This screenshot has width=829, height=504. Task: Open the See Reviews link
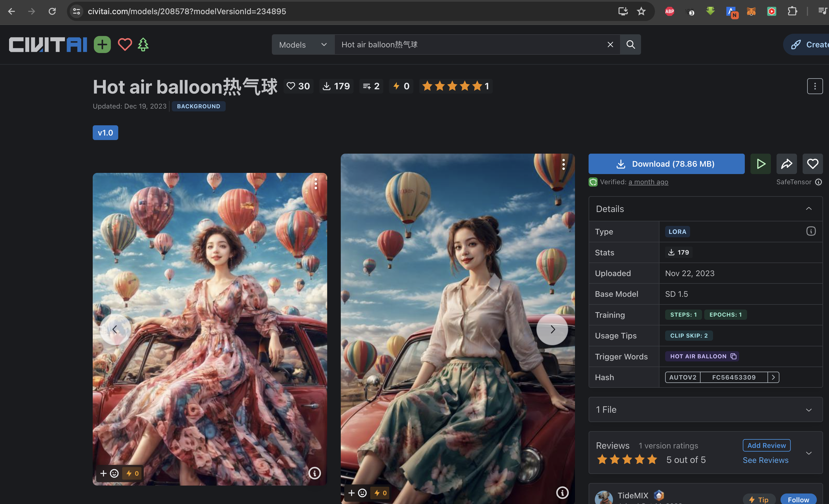click(765, 460)
